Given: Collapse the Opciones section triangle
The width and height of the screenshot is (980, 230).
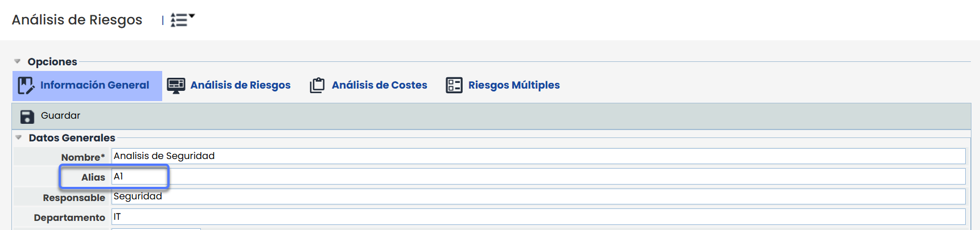Looking at the screenshot, I should 18,61.
